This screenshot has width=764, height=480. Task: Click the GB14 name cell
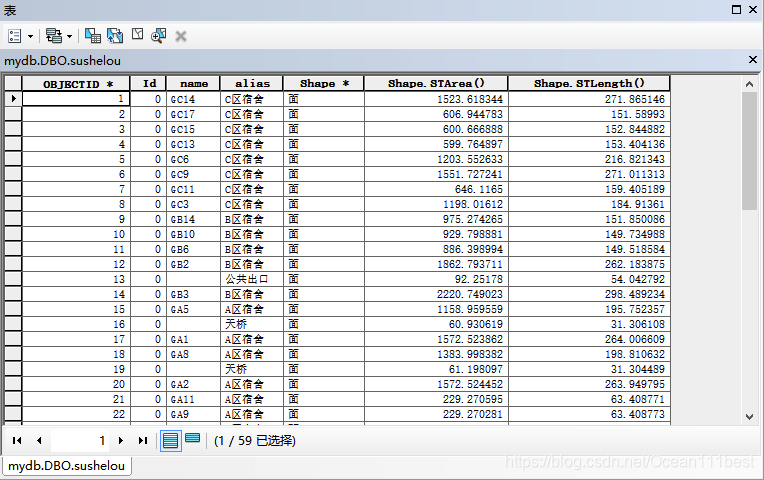[193, 219]
